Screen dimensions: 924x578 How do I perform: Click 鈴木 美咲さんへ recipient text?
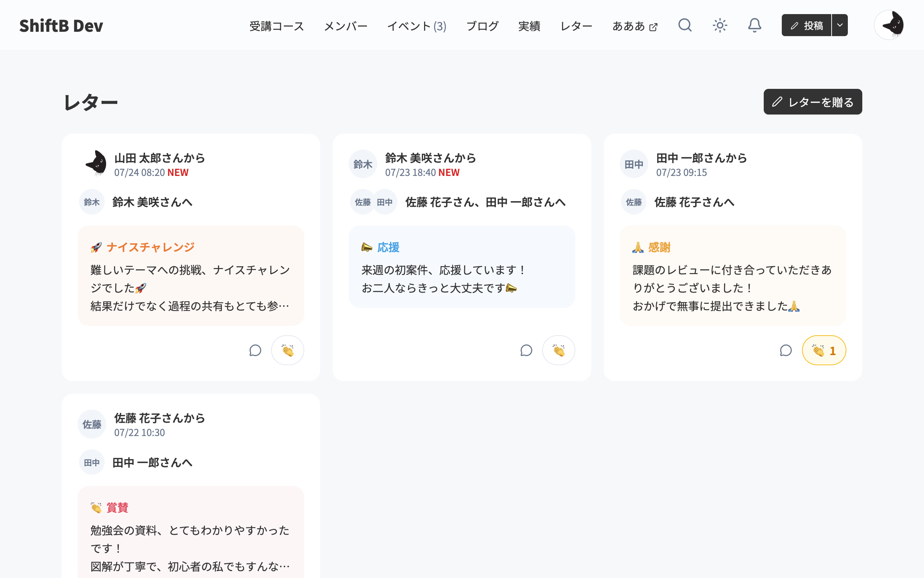coord(152,202)
